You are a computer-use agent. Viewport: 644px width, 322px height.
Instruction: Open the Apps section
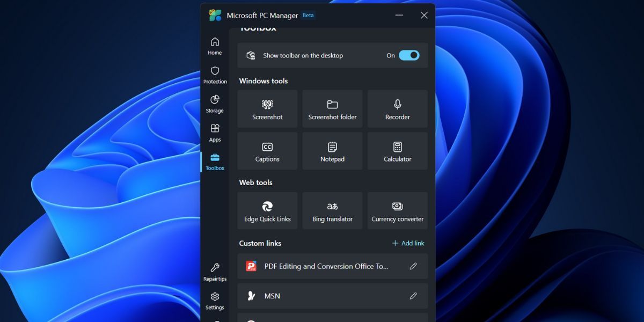tap(215, 133)
